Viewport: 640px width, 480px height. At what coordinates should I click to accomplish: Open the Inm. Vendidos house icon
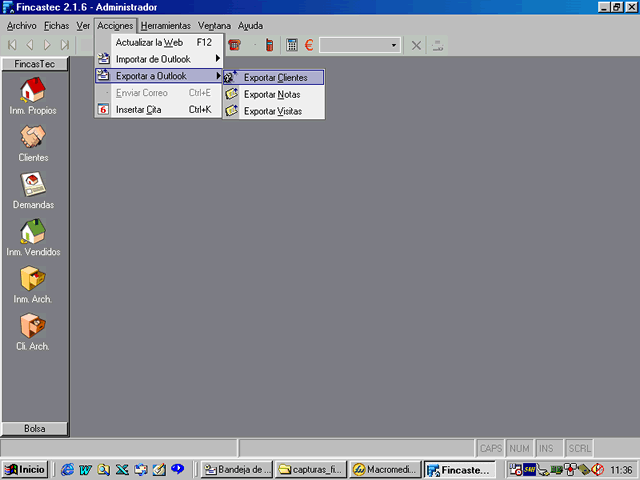33,233
